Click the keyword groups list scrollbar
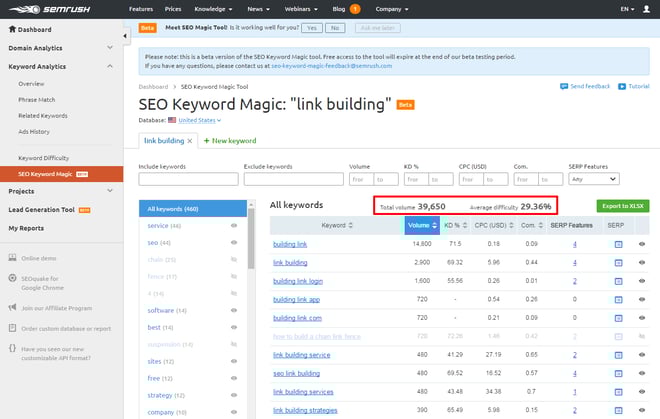 [x=251, y=240]
